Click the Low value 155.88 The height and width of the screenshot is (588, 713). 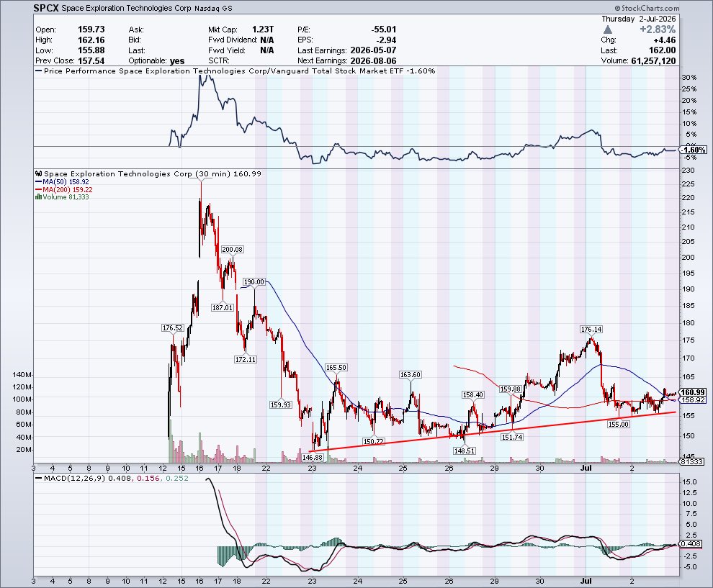(91, 50)
